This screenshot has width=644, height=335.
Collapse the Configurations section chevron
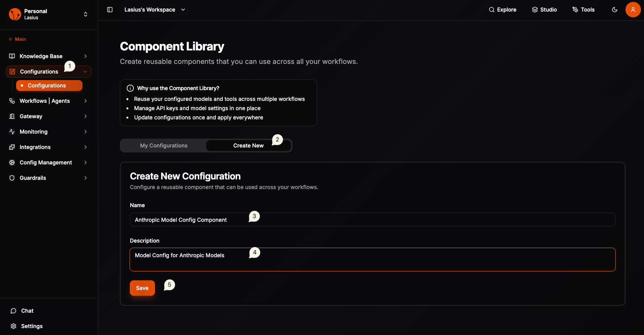[x=85, y=72]
